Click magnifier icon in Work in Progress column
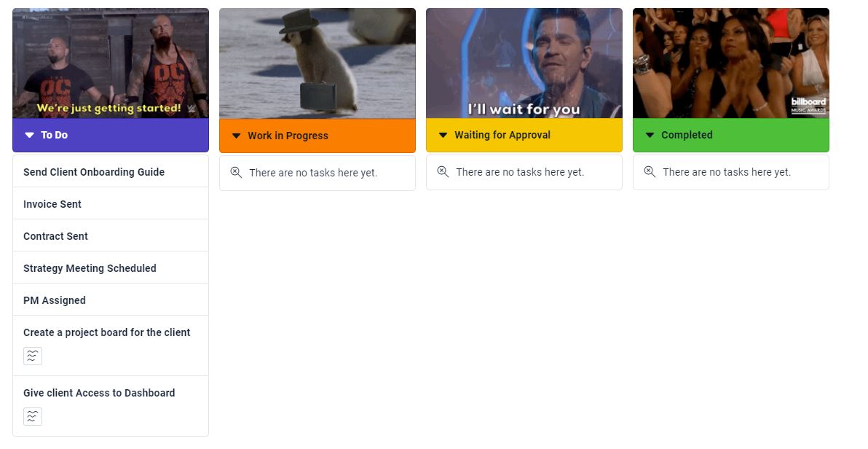The height and width of the screenshot is (449, 868). pos(236,173)
